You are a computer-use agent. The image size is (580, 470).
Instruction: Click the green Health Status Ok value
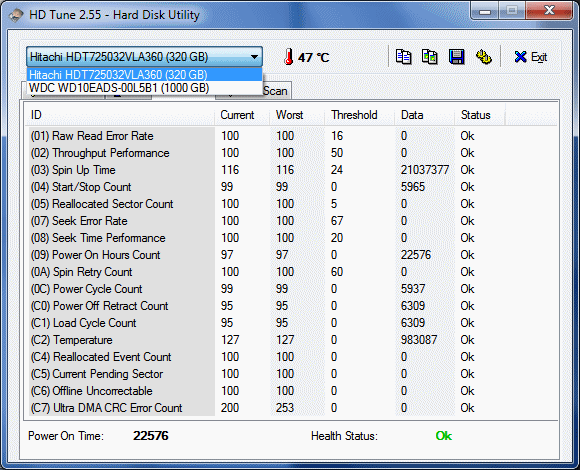click(x=444, y=436)
